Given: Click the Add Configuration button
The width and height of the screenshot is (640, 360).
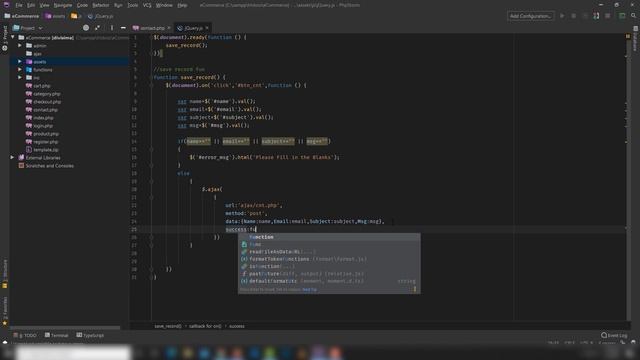Looking at the screenshot, I should click(x=530, y=16).
